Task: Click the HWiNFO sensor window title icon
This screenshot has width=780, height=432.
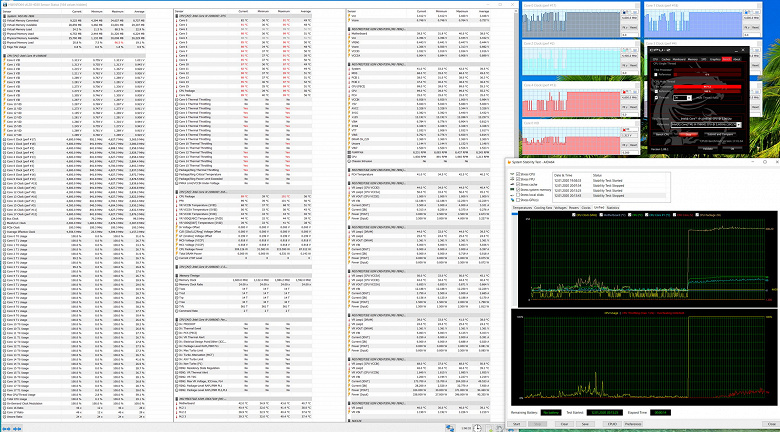Action: tap(4, 3)
